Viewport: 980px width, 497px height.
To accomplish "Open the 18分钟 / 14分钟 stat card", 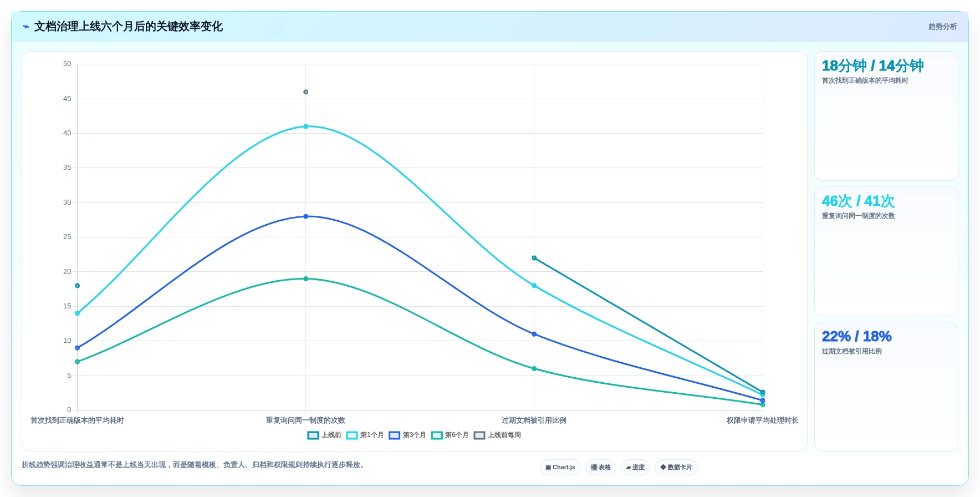I will [x=886, y=116].
